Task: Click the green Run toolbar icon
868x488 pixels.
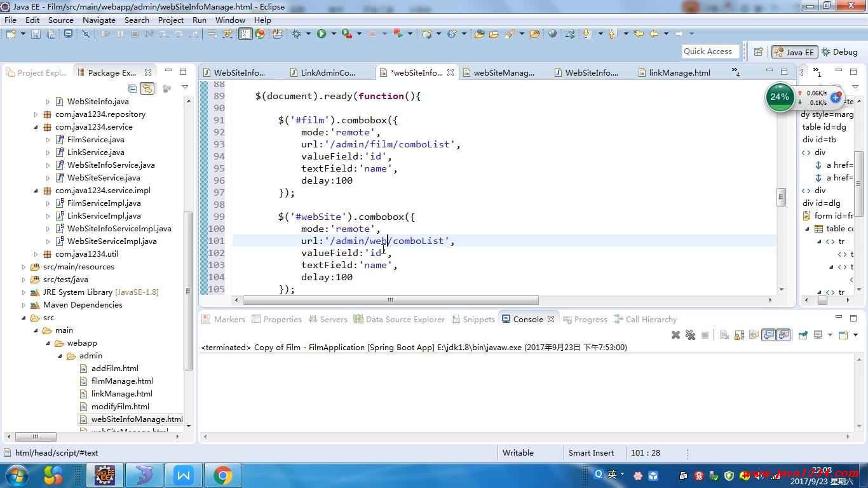Action: pyautogui.click(x=322, y=34)
